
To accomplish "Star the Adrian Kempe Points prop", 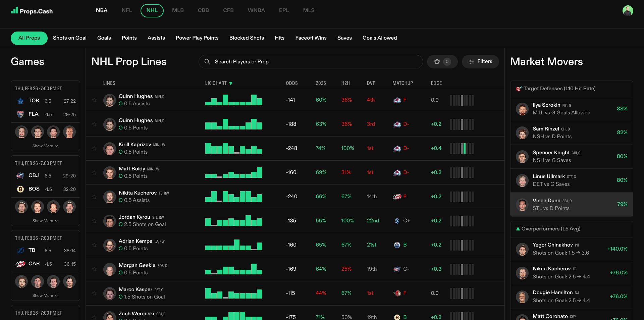I will click(94, 245).
